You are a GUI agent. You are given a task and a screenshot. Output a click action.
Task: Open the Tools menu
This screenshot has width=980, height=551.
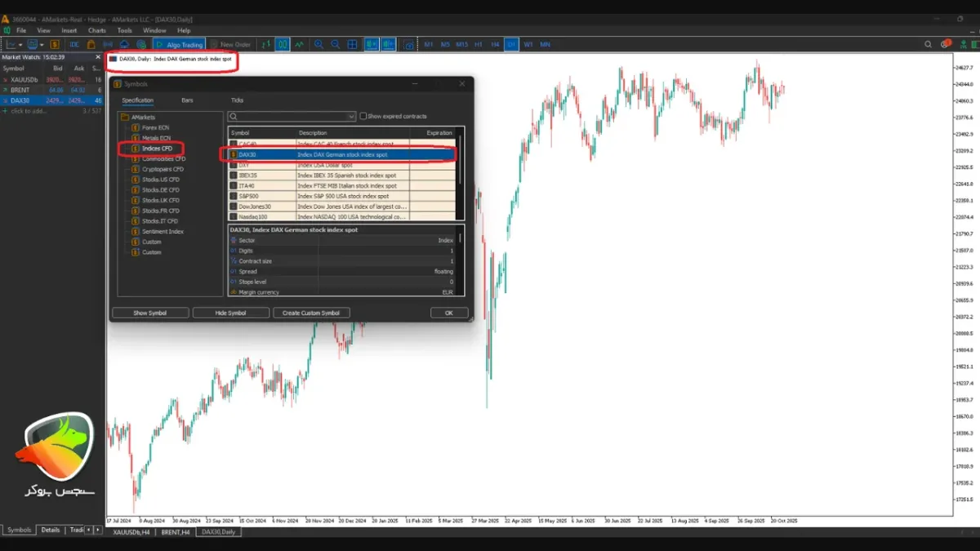coord(124,30)
